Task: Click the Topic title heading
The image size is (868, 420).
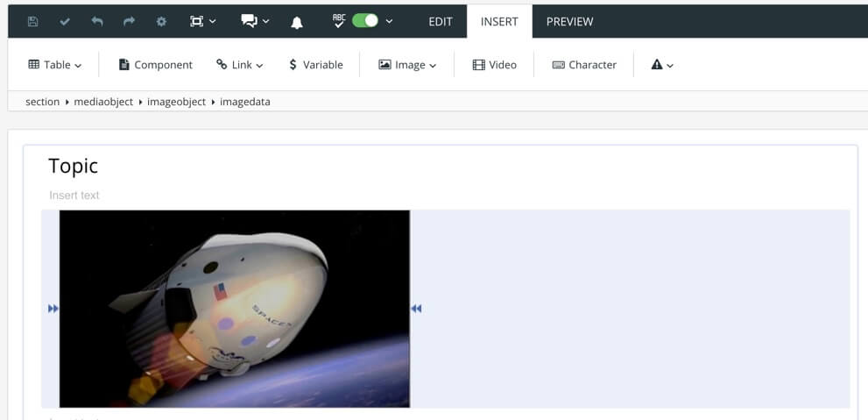Action: (73, 167)
